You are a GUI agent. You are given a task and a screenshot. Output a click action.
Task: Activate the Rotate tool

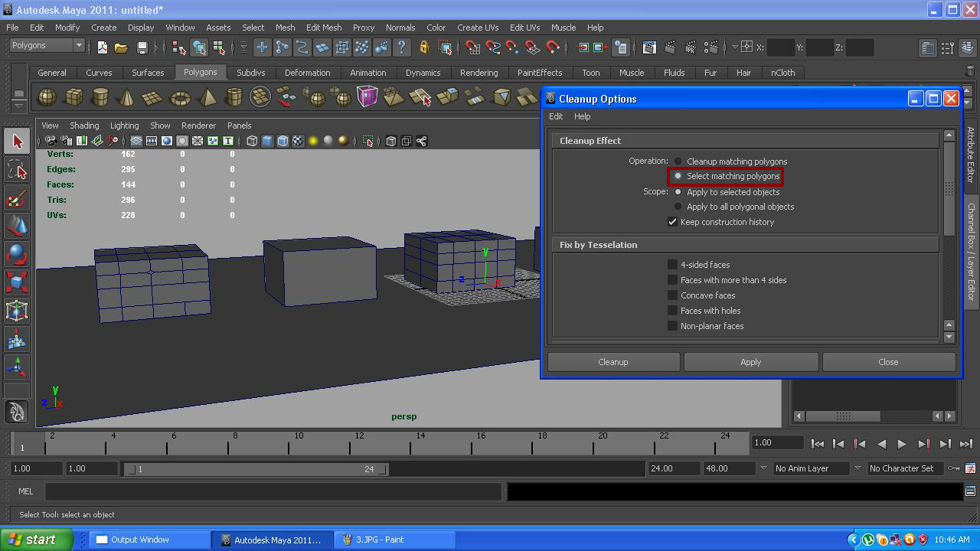(17, 255)
